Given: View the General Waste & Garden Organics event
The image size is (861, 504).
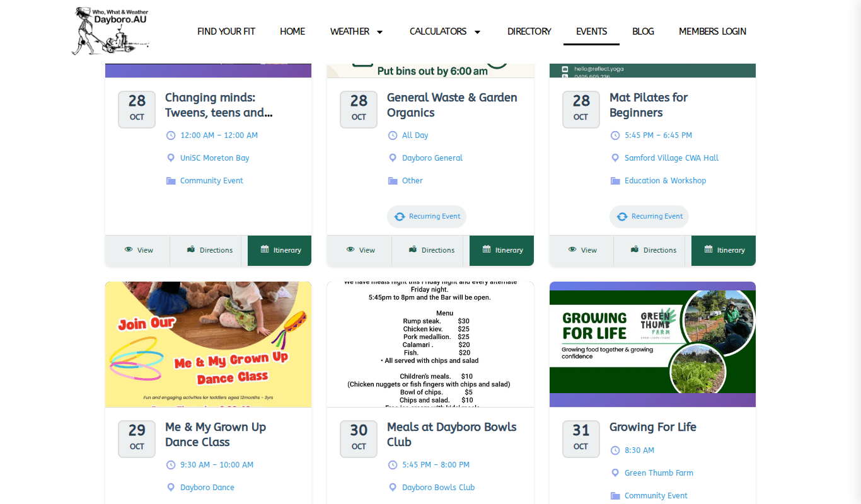Looking at the screenshot, I should pos(359,250).
